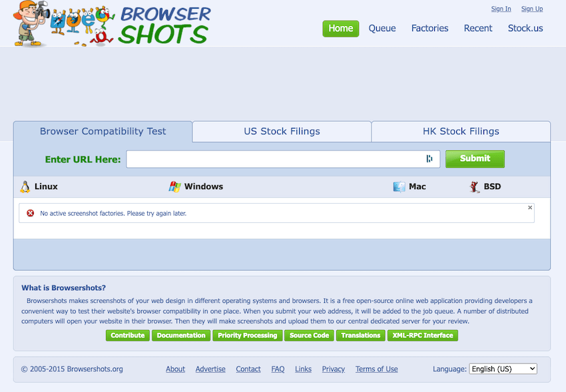Select the Mac icon

pos(400,186)
